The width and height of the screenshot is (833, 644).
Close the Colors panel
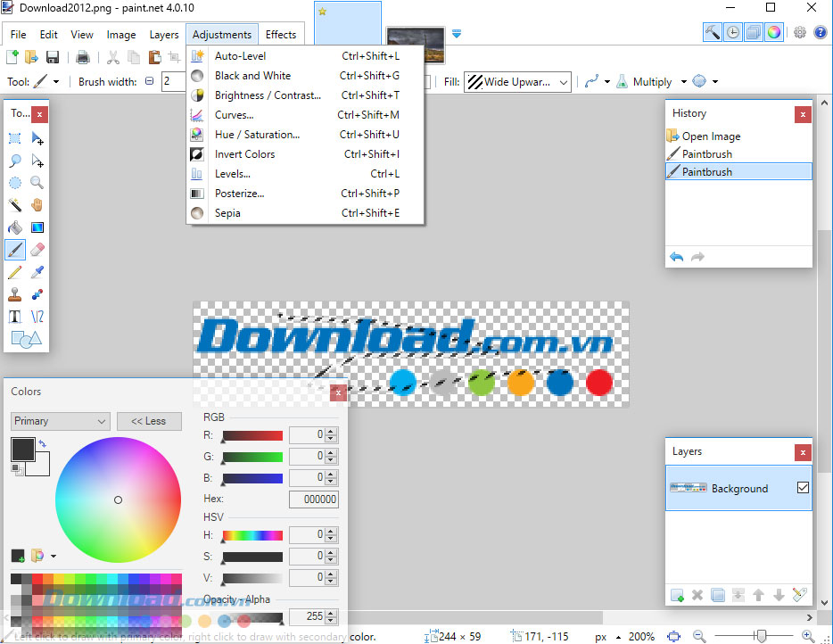(338, 393)
